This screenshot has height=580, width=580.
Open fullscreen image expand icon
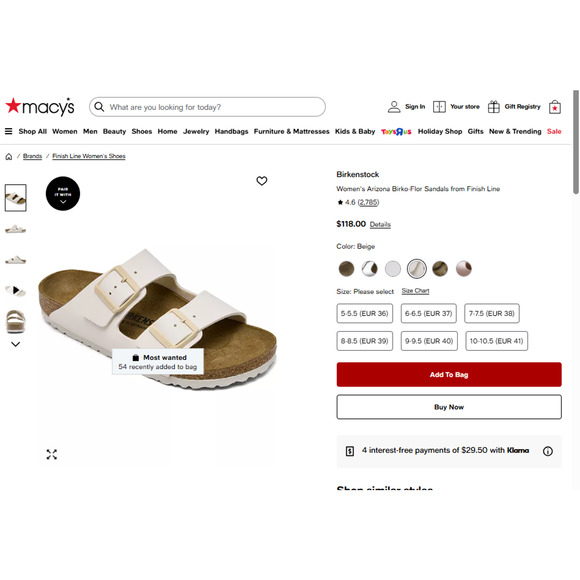point(52,454)
